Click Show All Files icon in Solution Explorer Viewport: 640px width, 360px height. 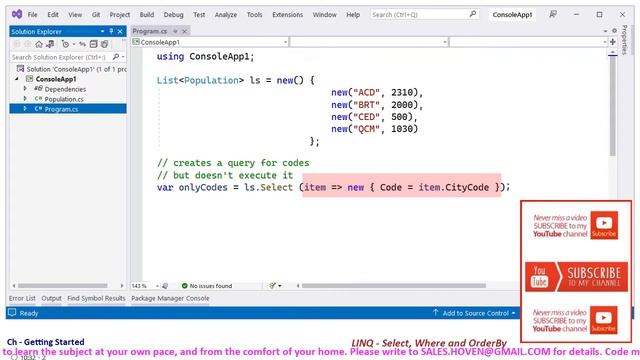pyautogui.click(x=104, y=44)
